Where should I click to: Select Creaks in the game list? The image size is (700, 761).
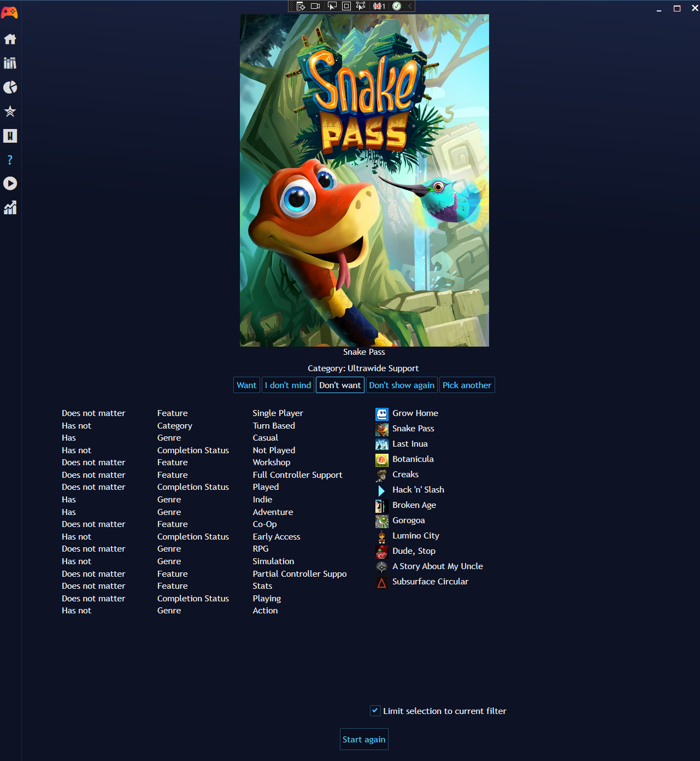[x=405, y=475]
